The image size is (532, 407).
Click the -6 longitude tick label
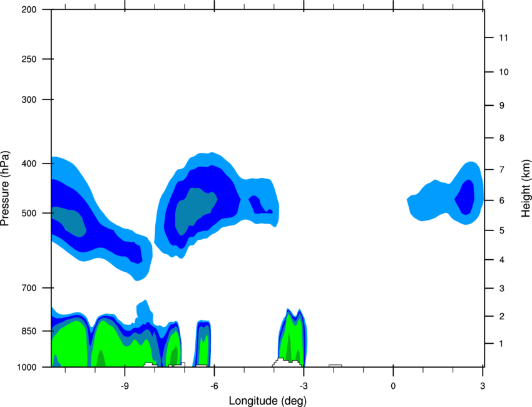[214, 386]
